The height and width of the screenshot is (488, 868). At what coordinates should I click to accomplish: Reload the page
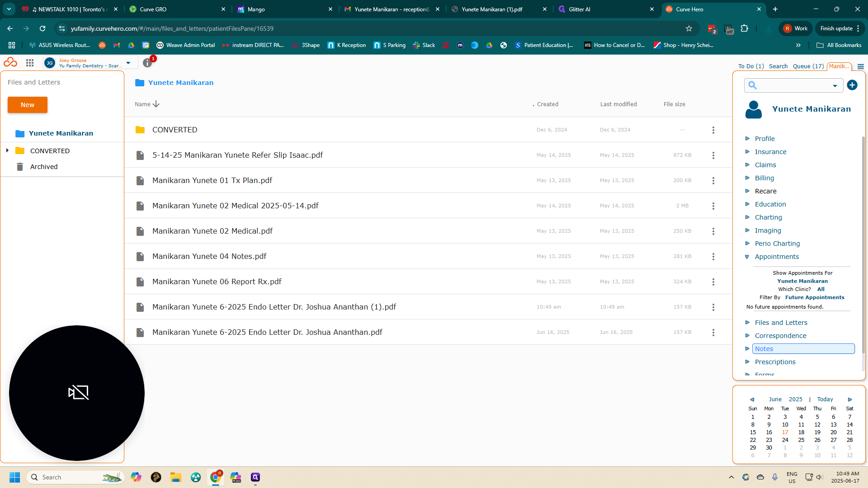[42, 28]
